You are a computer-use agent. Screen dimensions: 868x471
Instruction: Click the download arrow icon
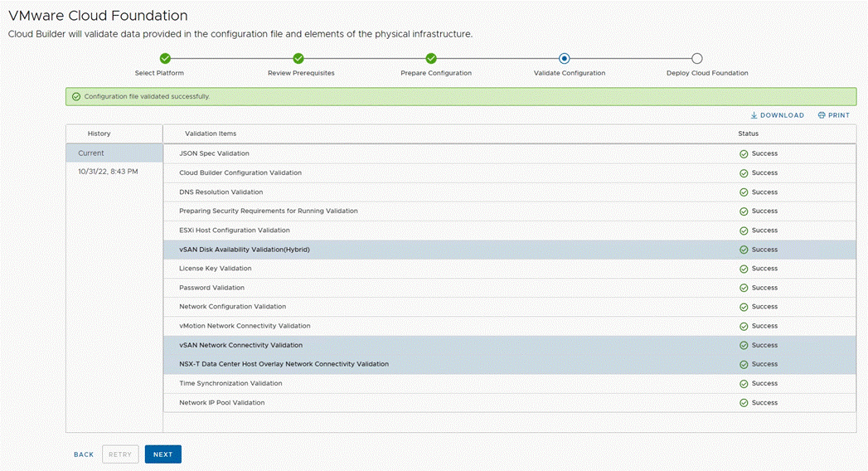click(x=754, y=115)
